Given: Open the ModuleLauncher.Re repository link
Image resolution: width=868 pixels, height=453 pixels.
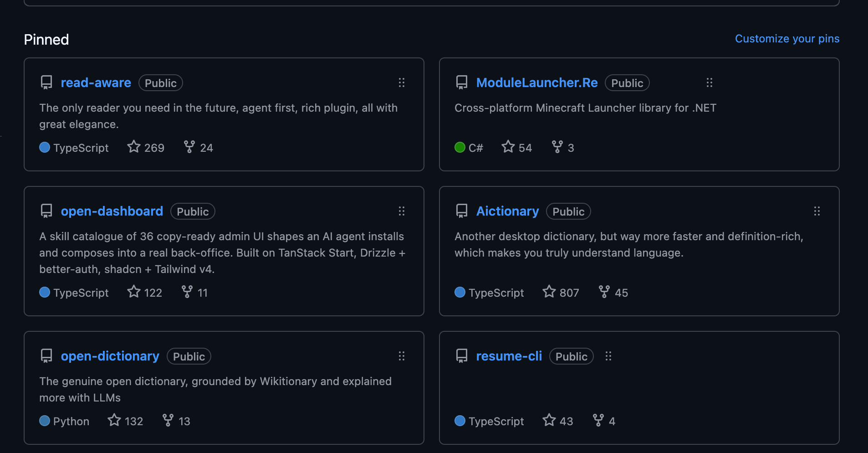Looking at the screenshot, I should coord(537,82).
